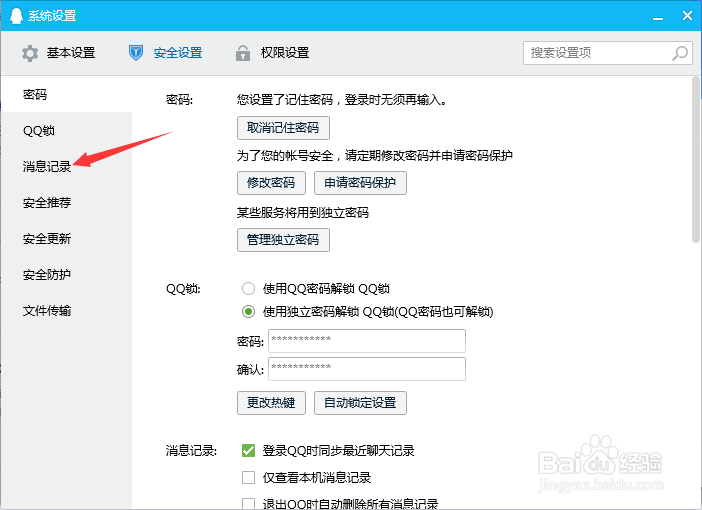Click the 修改密码 button
The image size is (702, 510).
(x=271, y=183)
